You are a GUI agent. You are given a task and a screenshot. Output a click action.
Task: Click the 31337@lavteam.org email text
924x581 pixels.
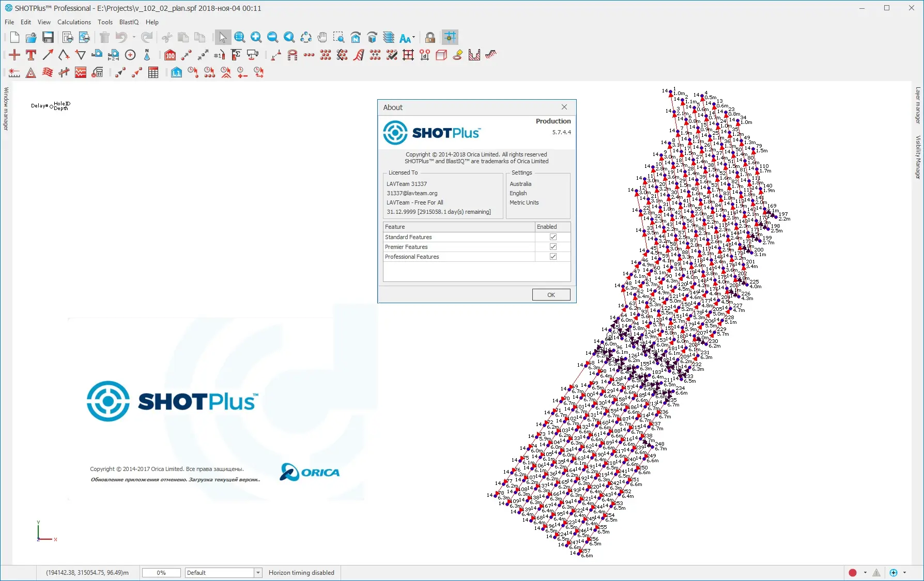(412, 193)
